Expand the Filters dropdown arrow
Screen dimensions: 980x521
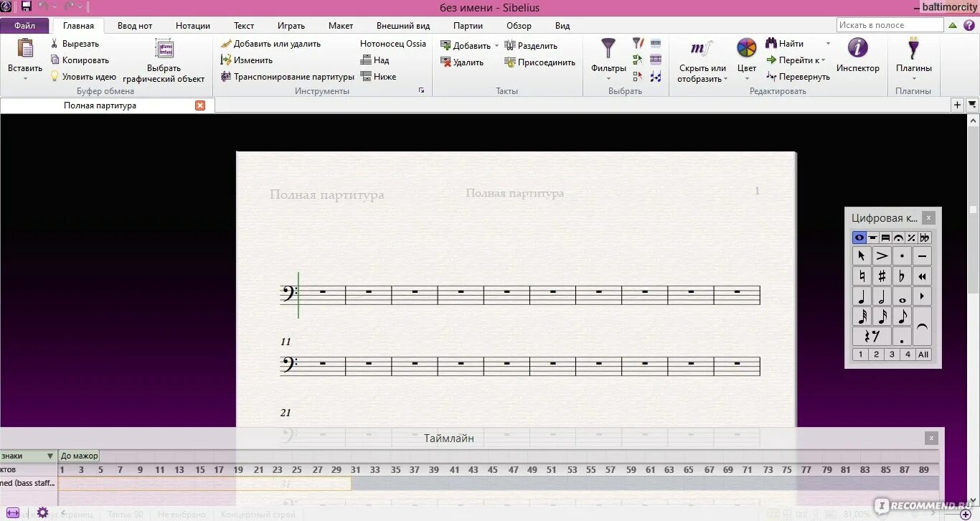click(x=608, y=78)
